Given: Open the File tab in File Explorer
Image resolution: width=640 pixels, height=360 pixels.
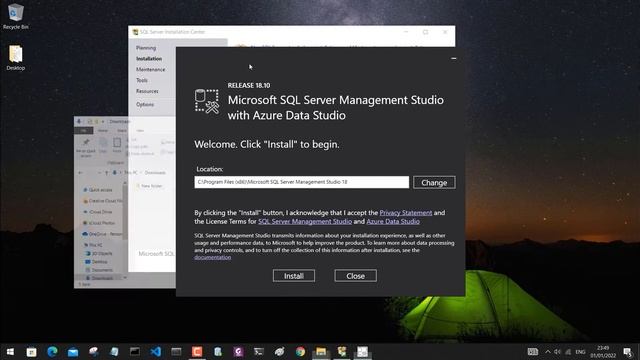Looking at the screenshot, I should click(84, 131).
